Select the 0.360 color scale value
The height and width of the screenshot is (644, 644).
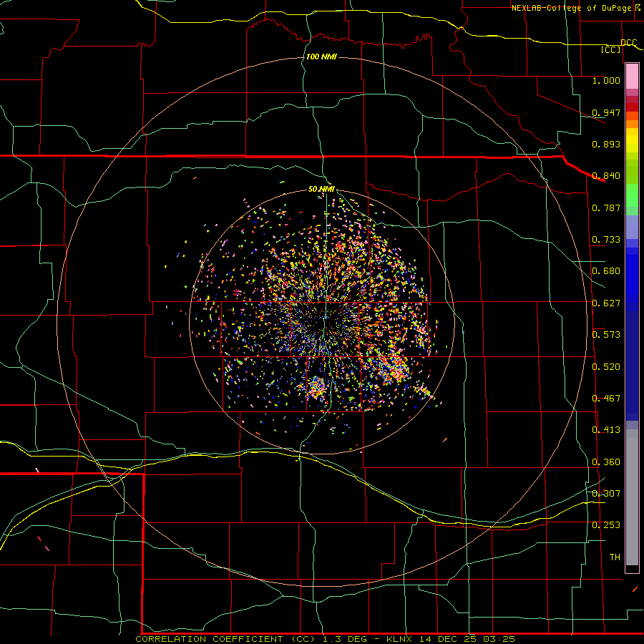click(606, 462)
